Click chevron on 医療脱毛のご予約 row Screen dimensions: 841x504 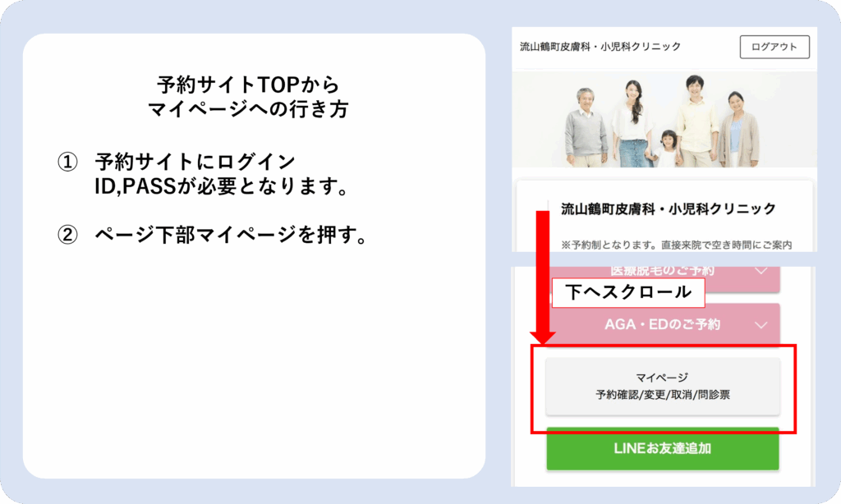pos(761,272)
